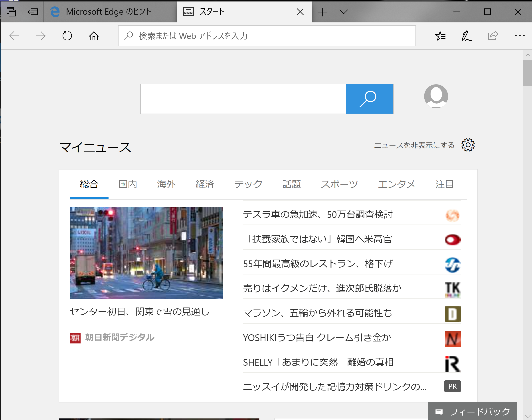This screenshot has width=532, height=420.
Task: Open the Favorites hub star icon
Action: [440, 36]
